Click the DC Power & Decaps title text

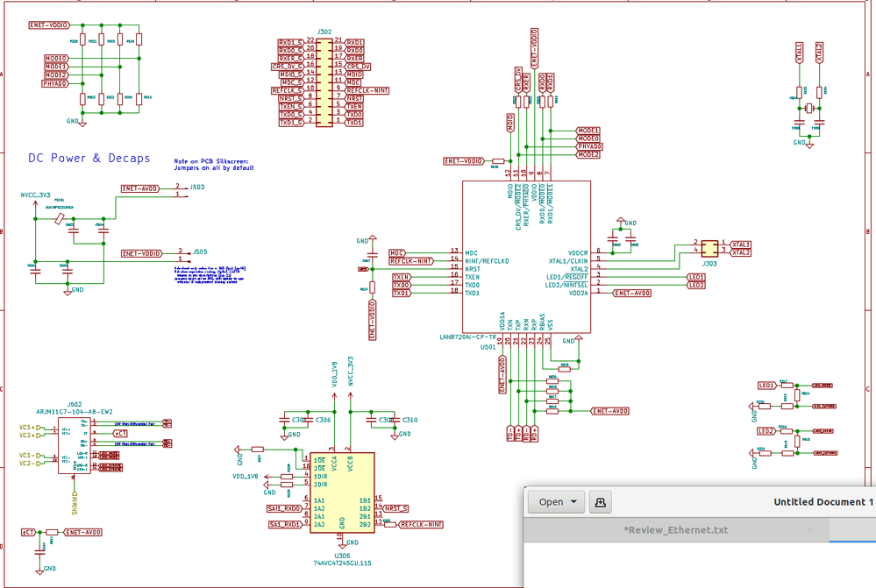click(88, 159)
